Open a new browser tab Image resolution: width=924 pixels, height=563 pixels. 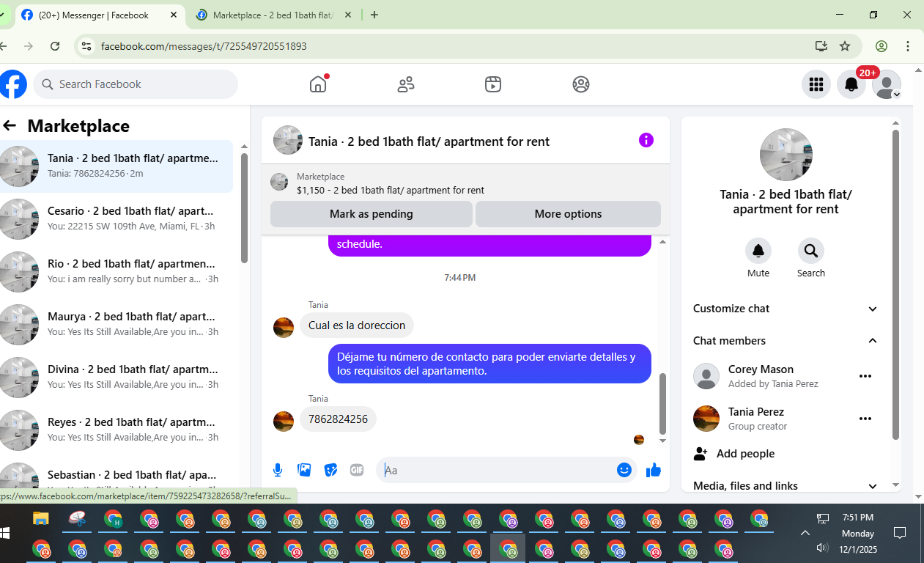coord(374,15)
